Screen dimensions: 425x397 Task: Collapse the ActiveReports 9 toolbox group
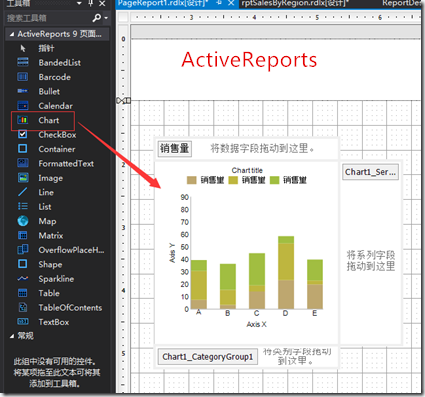pyautogui.click(x=12, y=34)
